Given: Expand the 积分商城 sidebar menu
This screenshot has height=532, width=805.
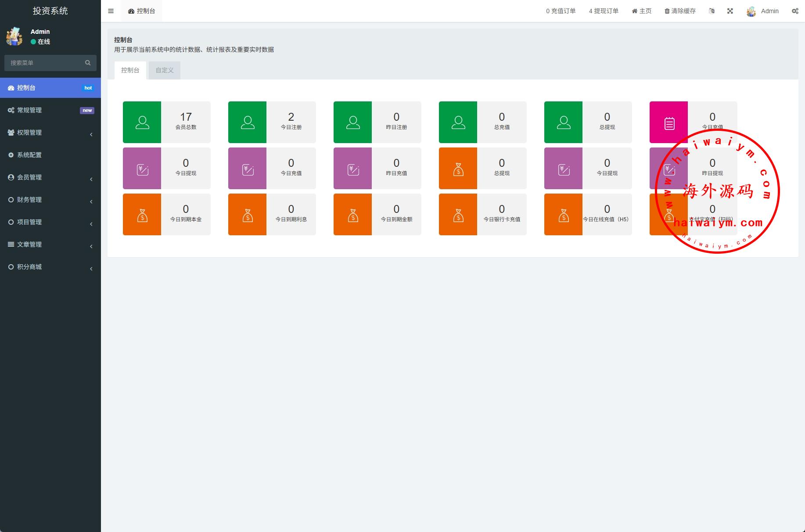Looking at the screenshot, I should coord(50,267).
